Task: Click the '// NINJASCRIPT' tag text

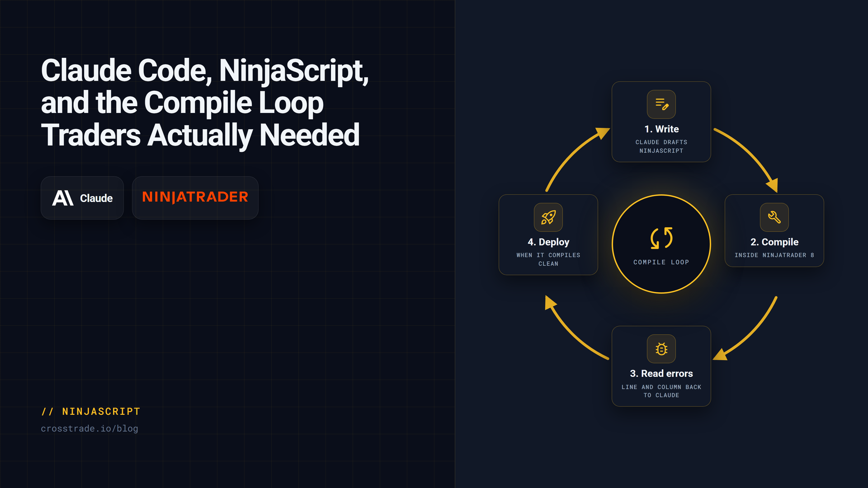Action: point(90,412)
